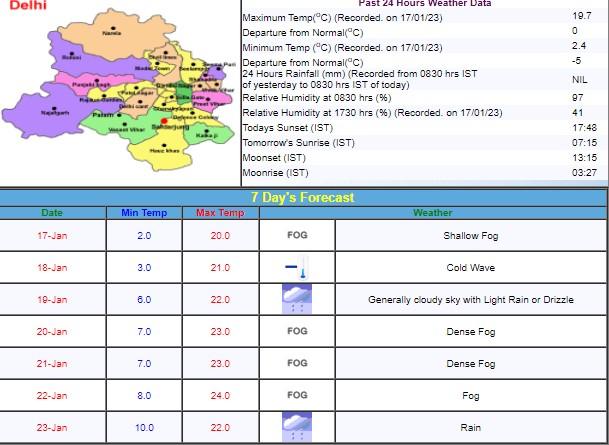Click the Min Temp column header

pos(143,213)
